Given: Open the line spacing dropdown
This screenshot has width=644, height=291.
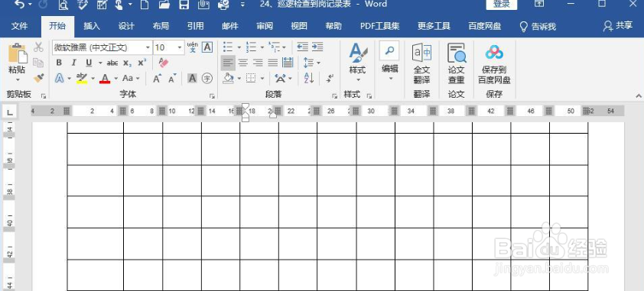Looking at the screenshot, I should [311, 63].
